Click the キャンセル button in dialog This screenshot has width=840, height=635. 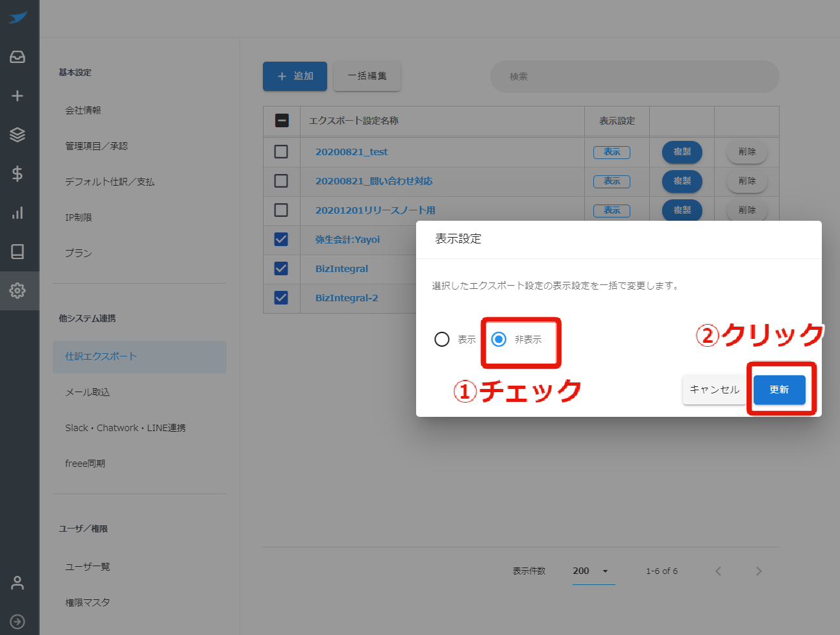pos(714,390)
